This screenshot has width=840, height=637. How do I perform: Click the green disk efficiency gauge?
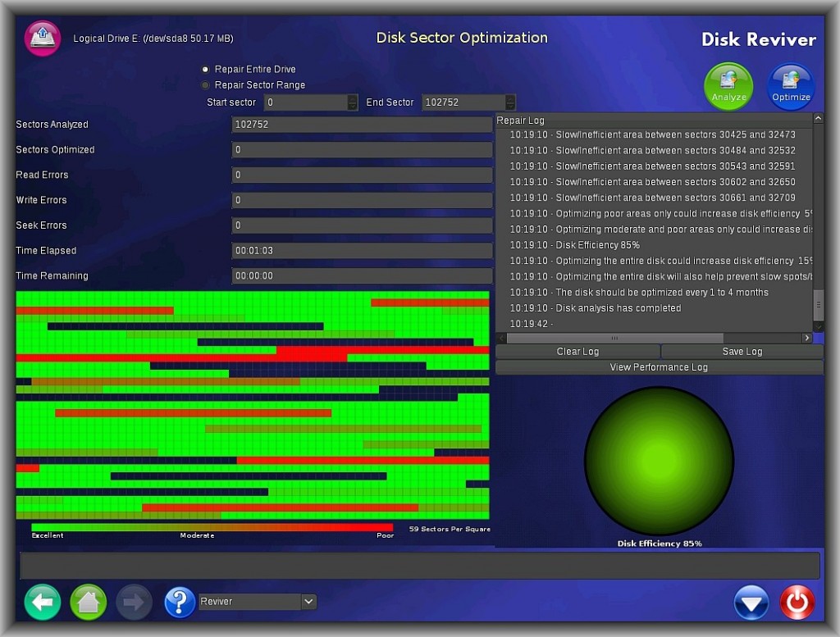pyautogui.click(x=659, y=461)
